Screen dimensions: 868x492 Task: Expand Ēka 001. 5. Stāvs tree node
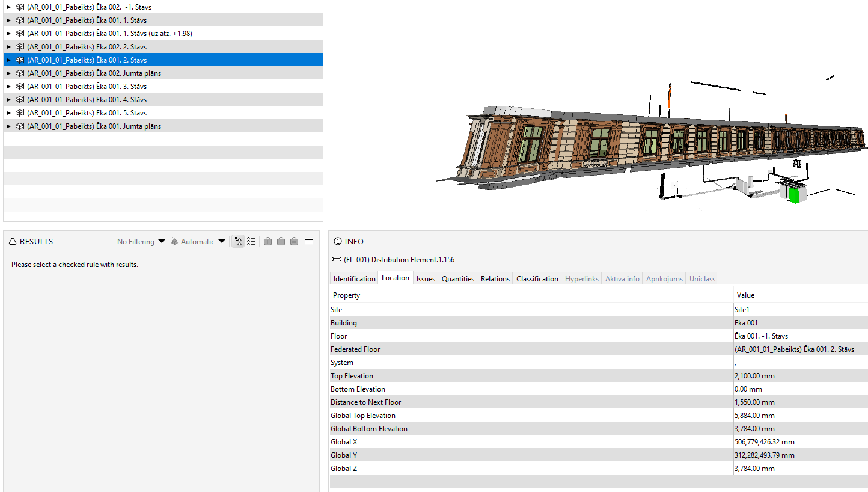(x=8, y=113)
